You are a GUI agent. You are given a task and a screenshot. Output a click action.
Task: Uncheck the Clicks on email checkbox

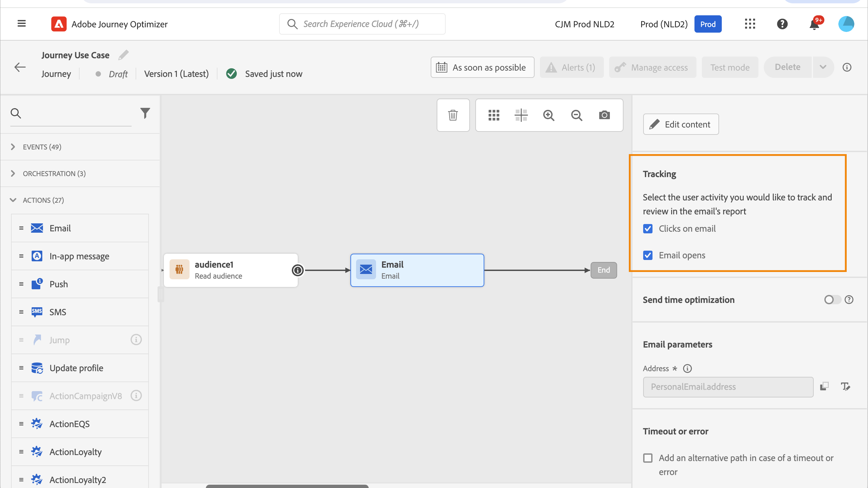648,229
